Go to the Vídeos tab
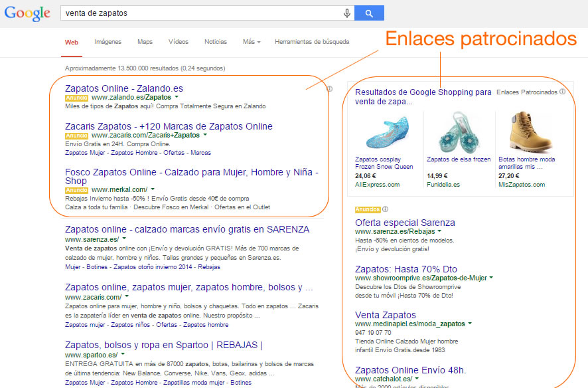This screenshot has width=588, height=388. [179, 42]
